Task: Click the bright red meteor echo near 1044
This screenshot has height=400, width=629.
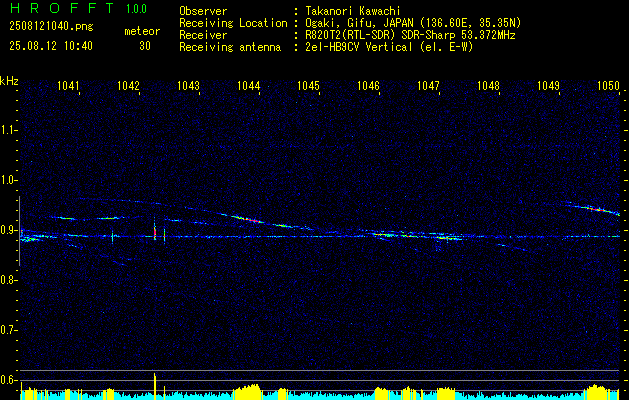Action: point(251,220)
